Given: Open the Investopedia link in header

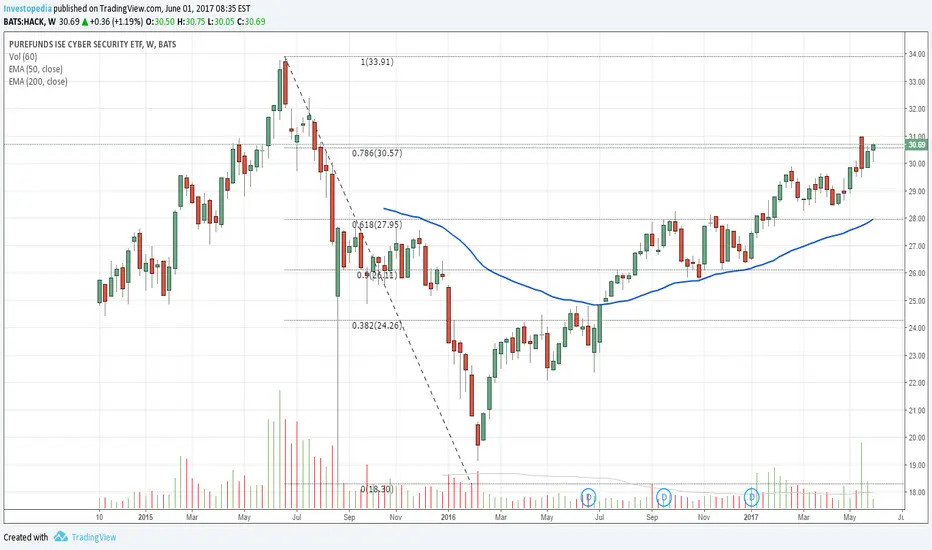Looking at the screenshot, I should tap(27, 9).
